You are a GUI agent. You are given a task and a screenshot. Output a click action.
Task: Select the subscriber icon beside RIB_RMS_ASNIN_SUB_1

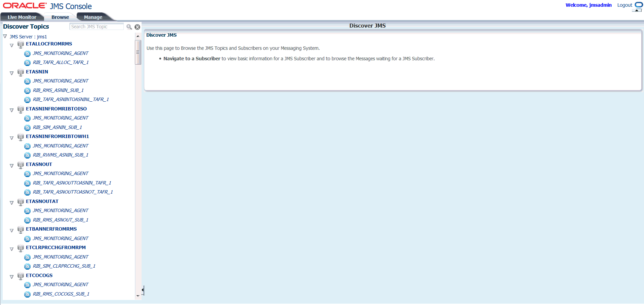point(27,91)
